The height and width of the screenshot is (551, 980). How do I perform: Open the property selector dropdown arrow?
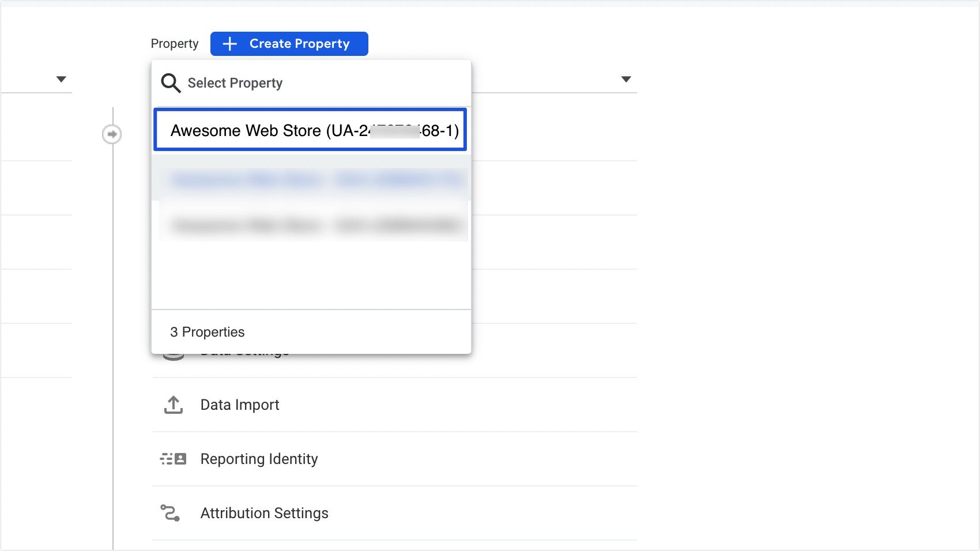point(626,79)
